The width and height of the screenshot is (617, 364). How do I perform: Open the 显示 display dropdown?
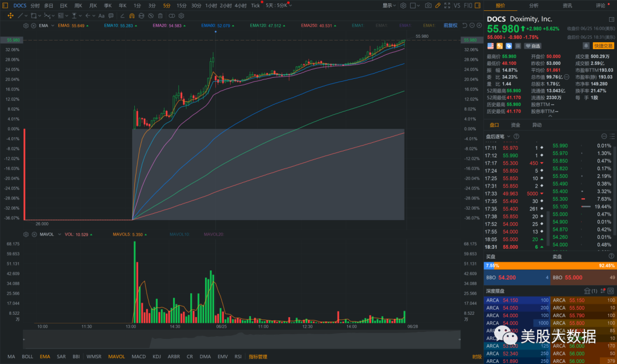click(x=389, y=6)
